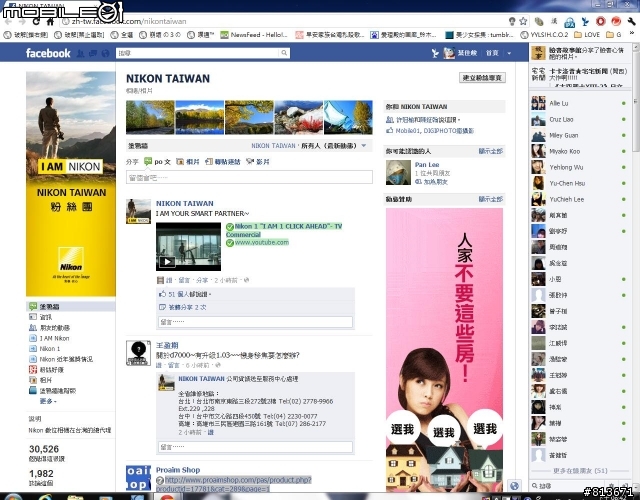
Task: Open first yellow trees photo thumbnail
Action: 150,117
